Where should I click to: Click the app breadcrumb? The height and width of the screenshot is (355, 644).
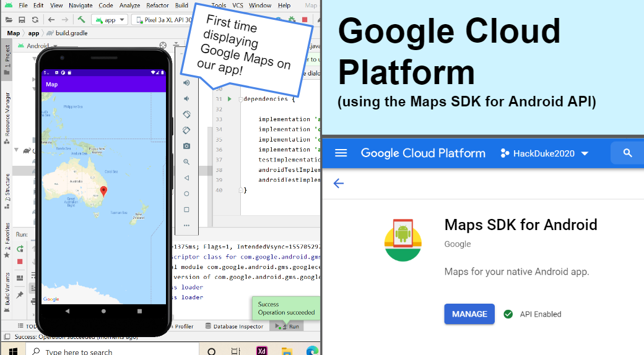33,33
